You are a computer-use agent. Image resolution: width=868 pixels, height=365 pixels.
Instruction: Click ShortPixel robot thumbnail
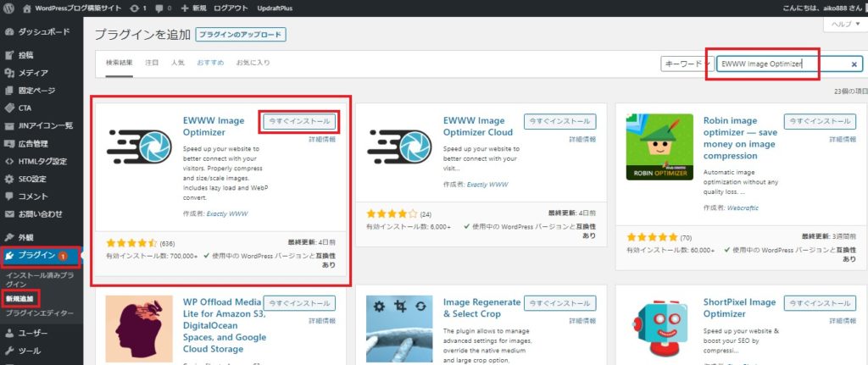659,329
